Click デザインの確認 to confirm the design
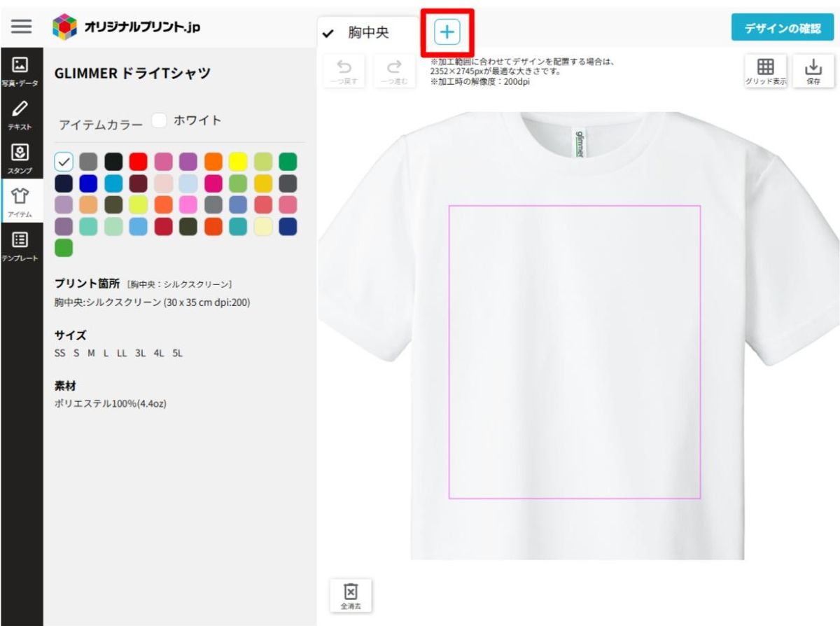This screenshot has height=626, width=840. (x=782, y=27)
